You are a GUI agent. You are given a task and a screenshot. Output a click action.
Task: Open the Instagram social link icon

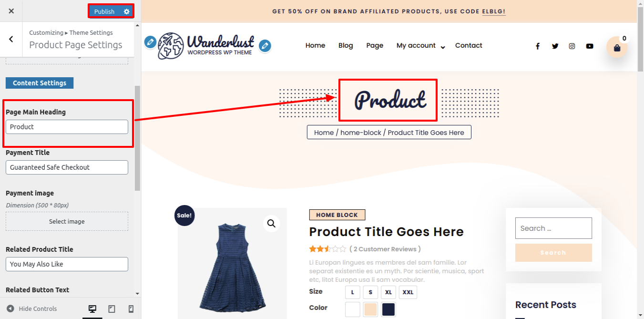tap(572, 46)
